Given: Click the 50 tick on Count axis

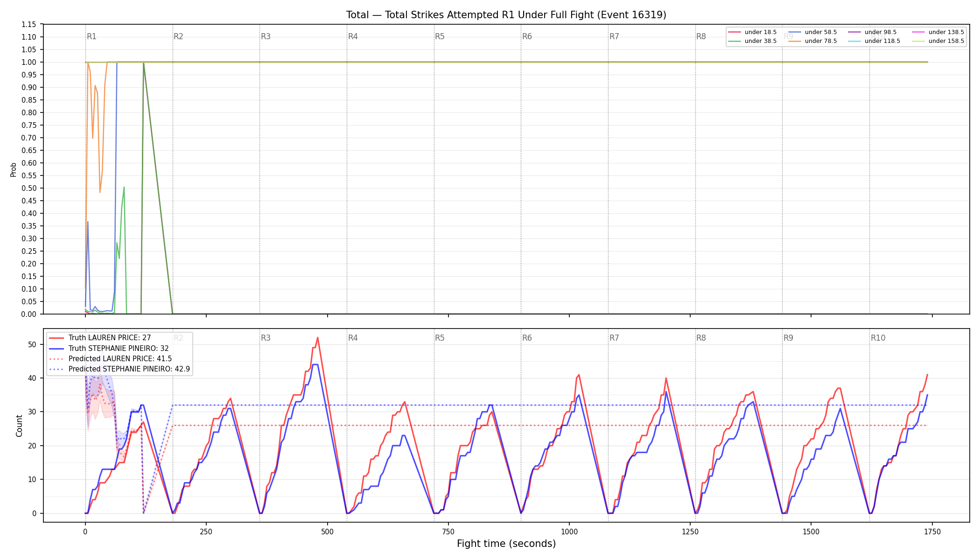Looking at the screenshot, I should point(32,344).
